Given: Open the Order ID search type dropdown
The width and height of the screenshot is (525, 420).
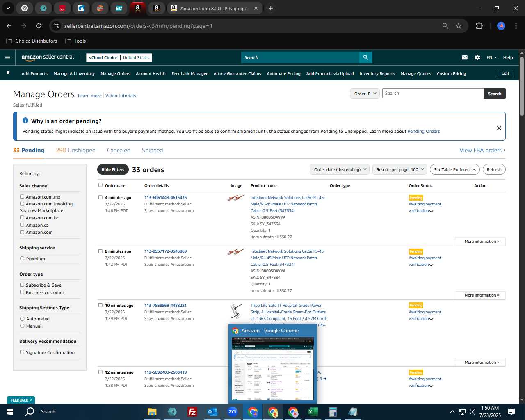Looking at the screenshot, I should [x=365, y=94].
